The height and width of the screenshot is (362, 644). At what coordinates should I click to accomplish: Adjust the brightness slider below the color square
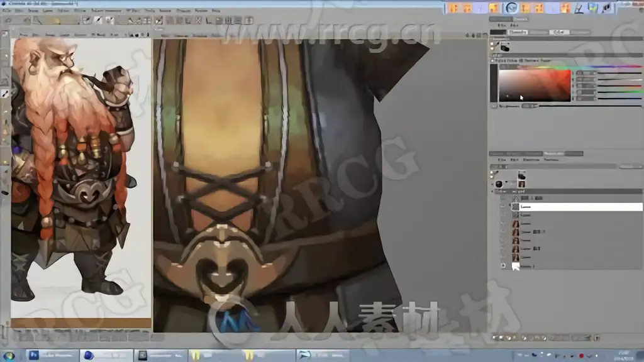[x=590, y=106]
